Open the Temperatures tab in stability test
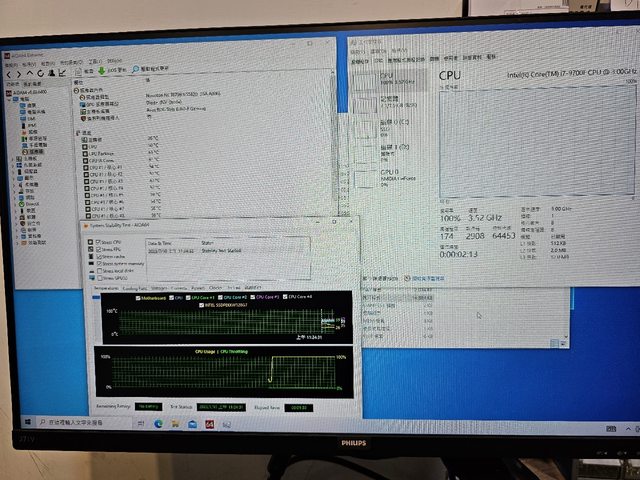This screenshot has height=480, width=640. (x=106, y=288)
